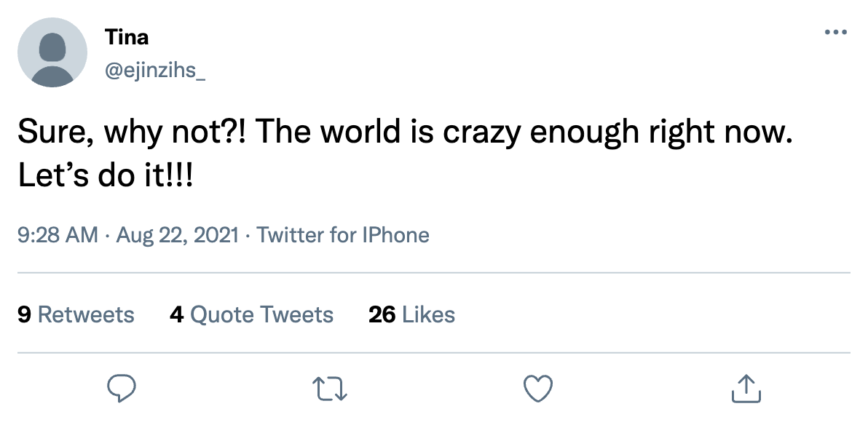The width and height of the screenshot is (868, 441).
Task: Open the Twitter for iPhone source link
Action: point(343,235)
